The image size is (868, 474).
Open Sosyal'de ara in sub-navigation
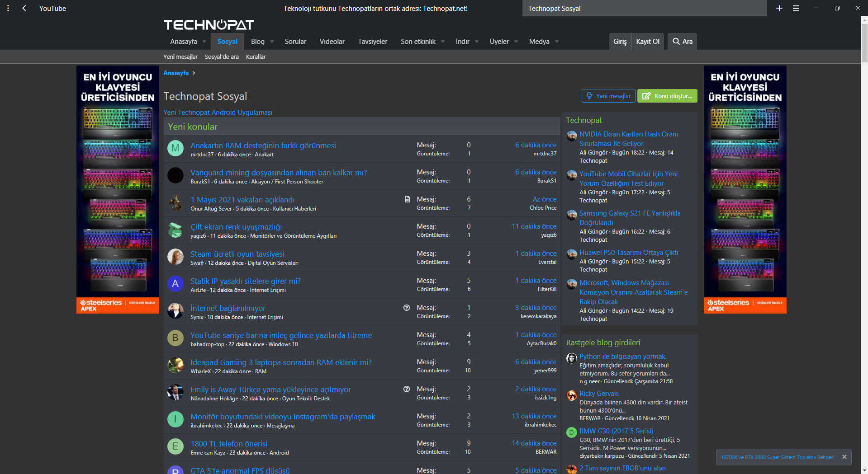click(222, 56)
